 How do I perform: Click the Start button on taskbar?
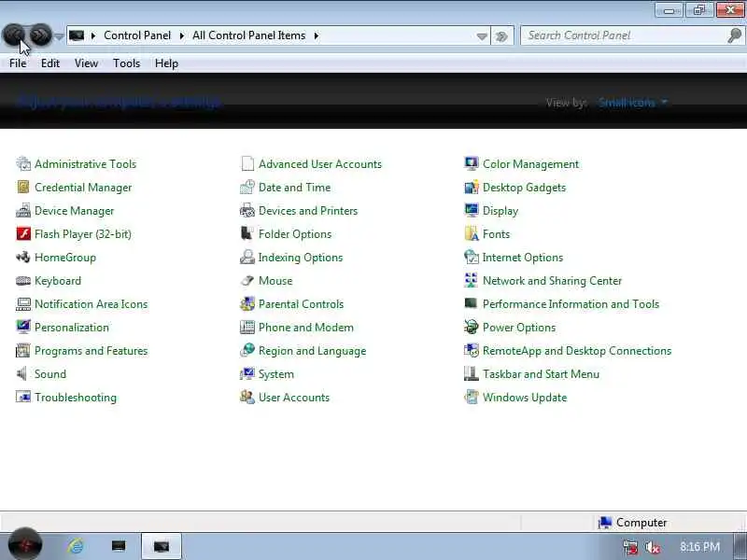[x=25, y=544]
